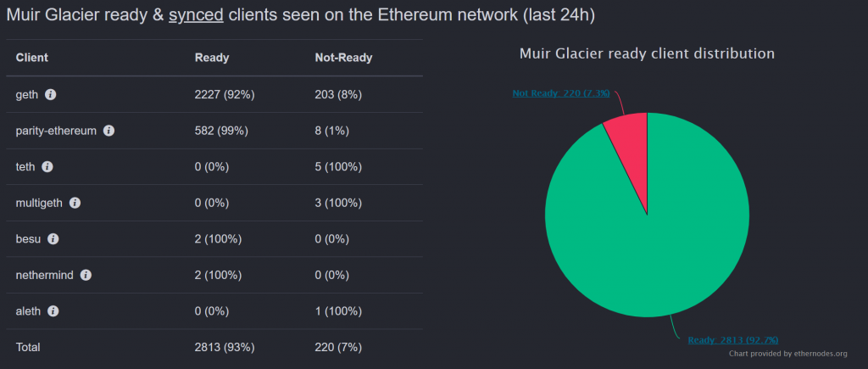868x369 pixels.
Task: Click the multigeth info icon
Action: (75, 204)
